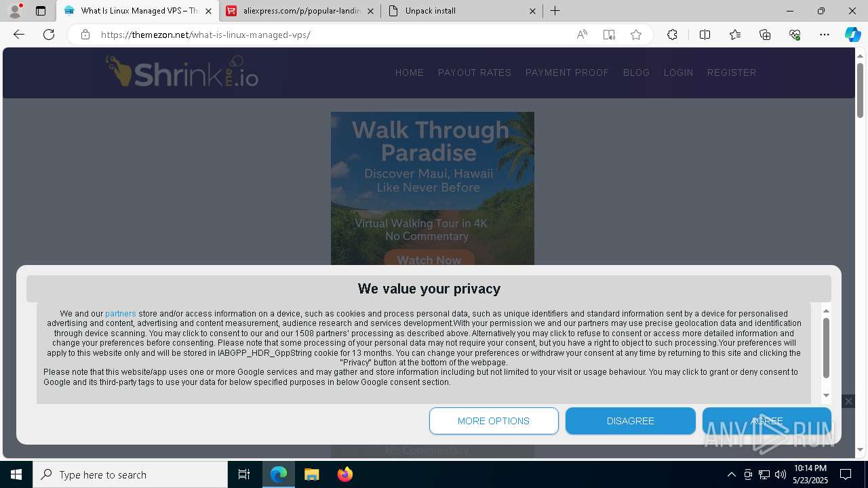Viewport: 868px width, 488px height.
Task: Open the volume tray icon
Action: coord(781,474)
